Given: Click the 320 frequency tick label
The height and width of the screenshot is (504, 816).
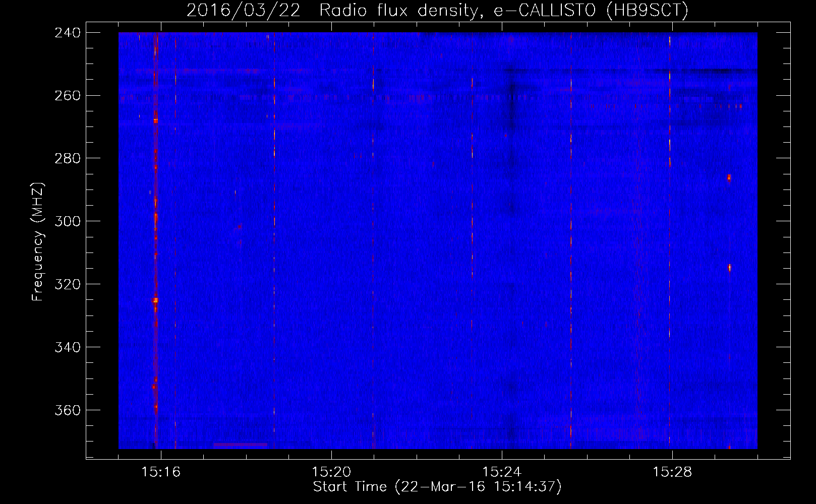Looking at the screenshot, I should point(68,285).
